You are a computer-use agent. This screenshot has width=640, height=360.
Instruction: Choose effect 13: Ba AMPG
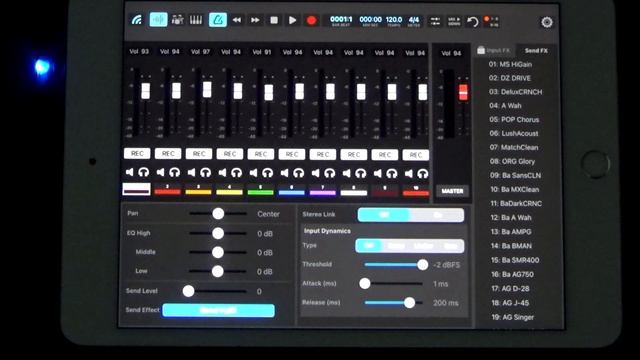511,232
